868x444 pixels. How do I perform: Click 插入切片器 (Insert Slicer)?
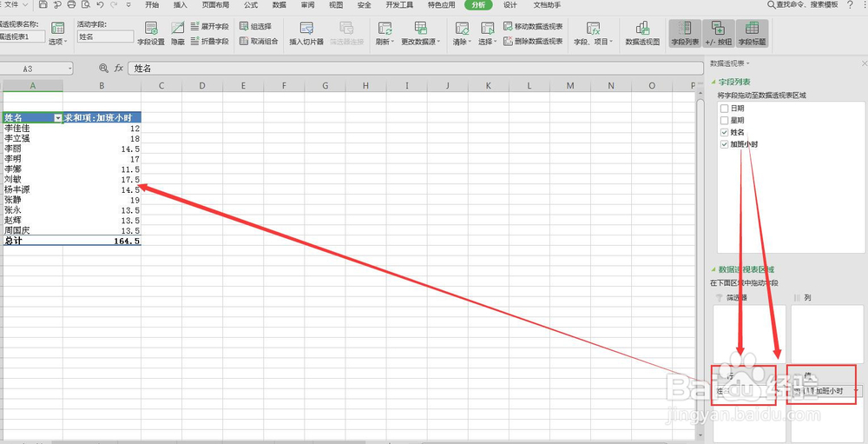coord(306,33)
